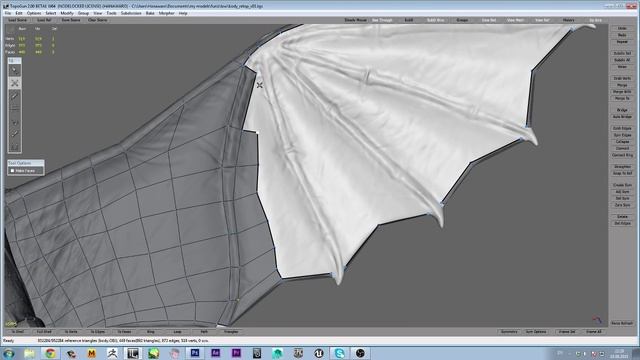
Task: Click Load Ref button
Action: [x=44, y=20]
